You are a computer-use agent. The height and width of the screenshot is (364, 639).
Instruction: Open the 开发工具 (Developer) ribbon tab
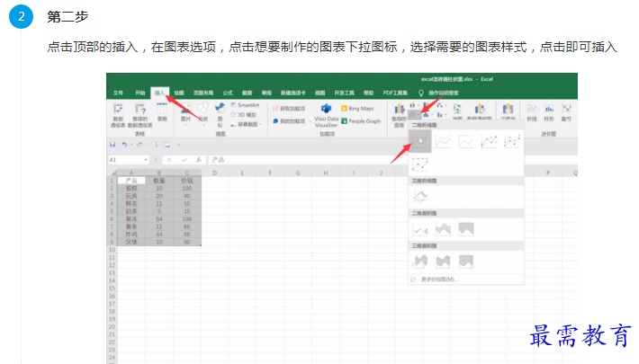345,93
